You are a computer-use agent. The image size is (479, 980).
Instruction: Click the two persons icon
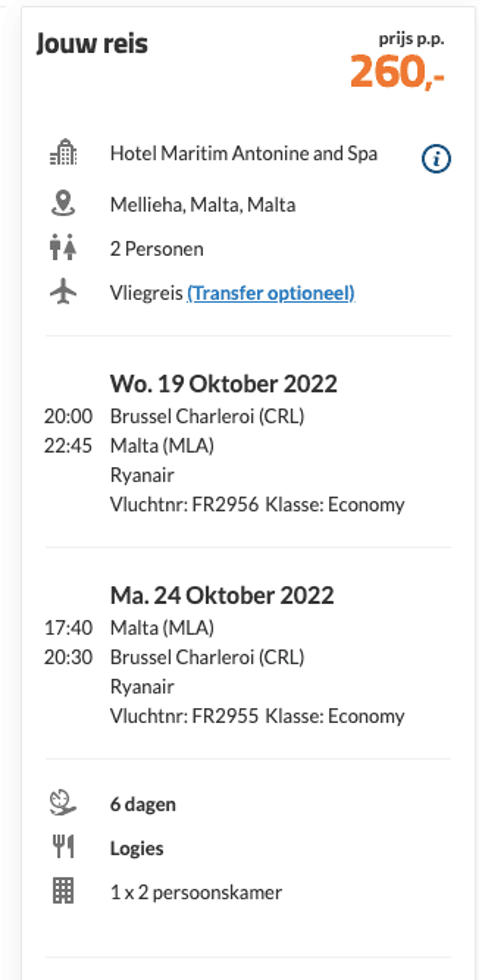click(x=63, y=247)
